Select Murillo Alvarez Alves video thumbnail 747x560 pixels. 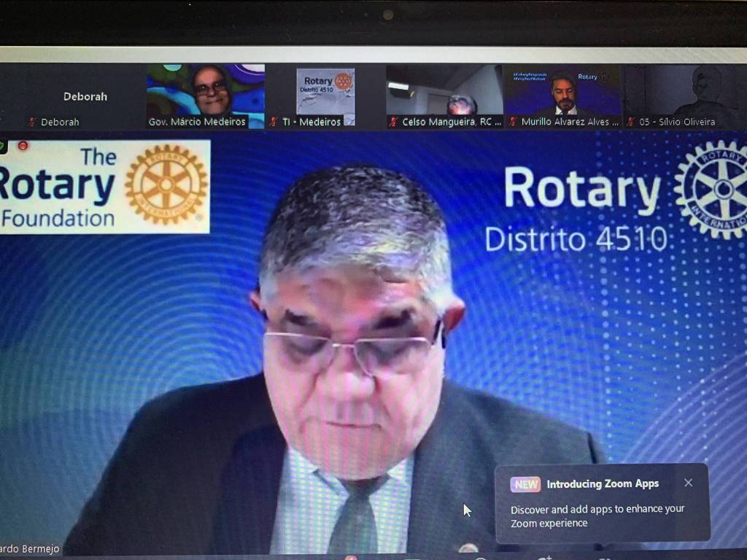562,91
